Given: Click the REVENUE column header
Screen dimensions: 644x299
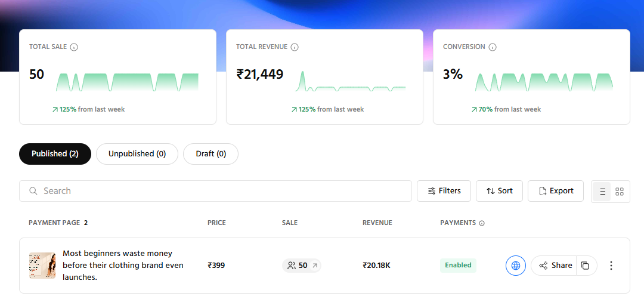Looking at the screenshot, I should click(x=377, y=223).
